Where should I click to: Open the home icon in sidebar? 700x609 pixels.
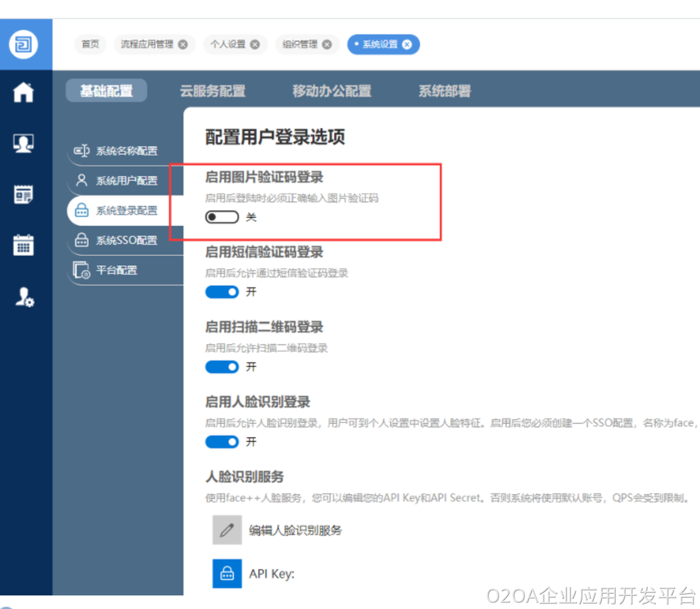23,92
